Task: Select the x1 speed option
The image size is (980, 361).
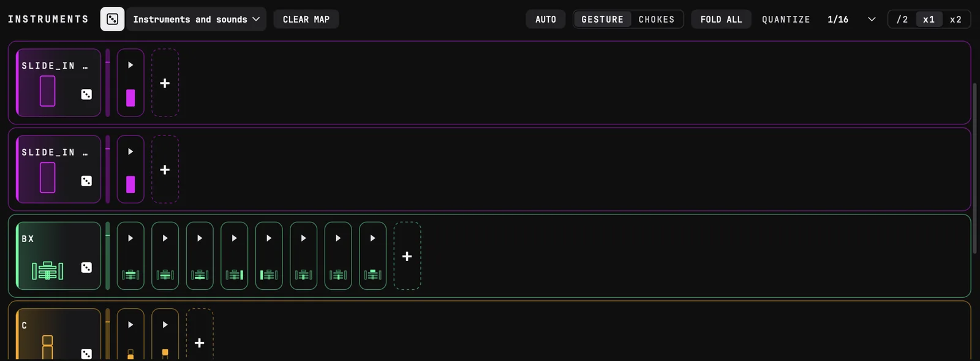Action: point(929,19)
